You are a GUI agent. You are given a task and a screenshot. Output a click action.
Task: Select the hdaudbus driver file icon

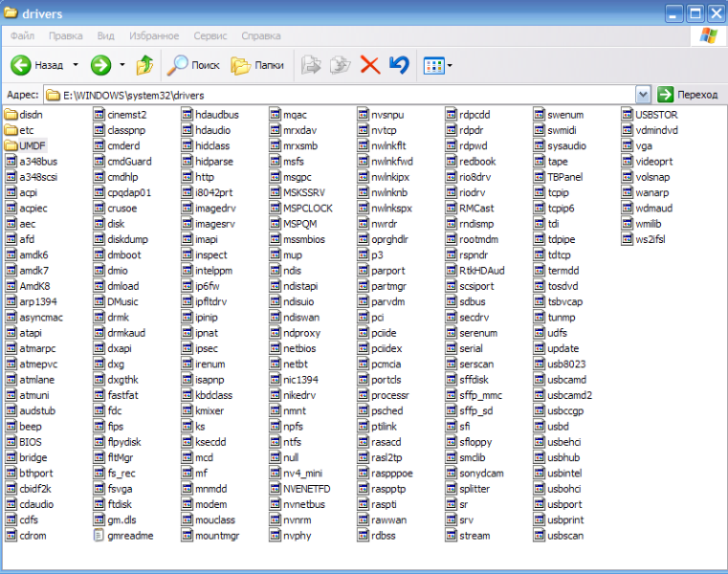click(187, 114)
